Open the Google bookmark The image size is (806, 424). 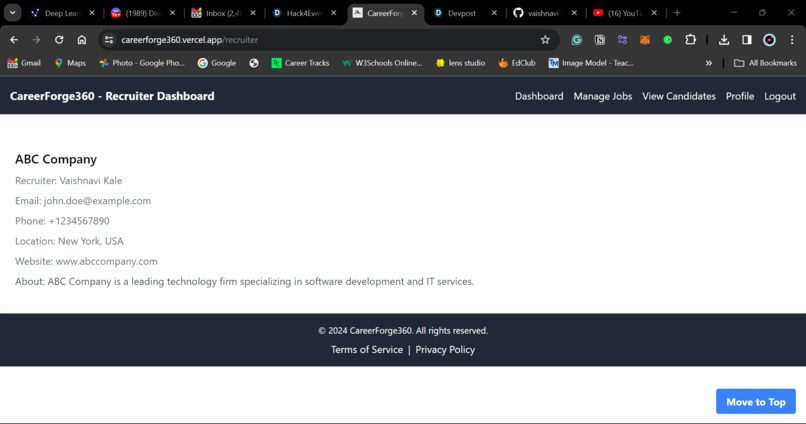(217, 63)
